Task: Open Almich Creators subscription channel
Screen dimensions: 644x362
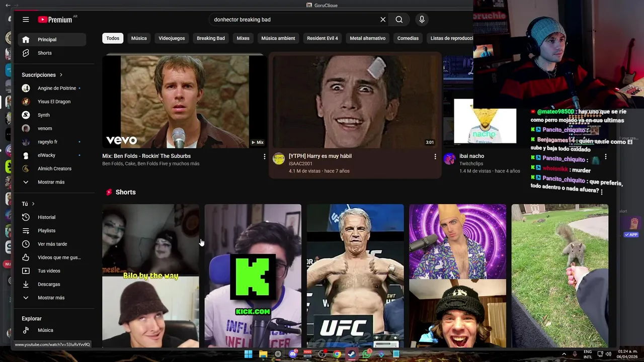Action: click(x=52, y=168)
